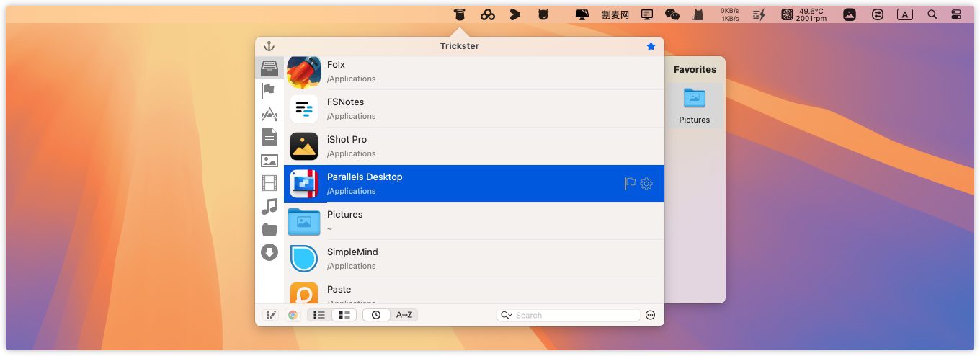Screen dimensions: 980x356
Task: Click the Pictures folder icon in list
Action: pyautogui.click(x=304, y=221)
